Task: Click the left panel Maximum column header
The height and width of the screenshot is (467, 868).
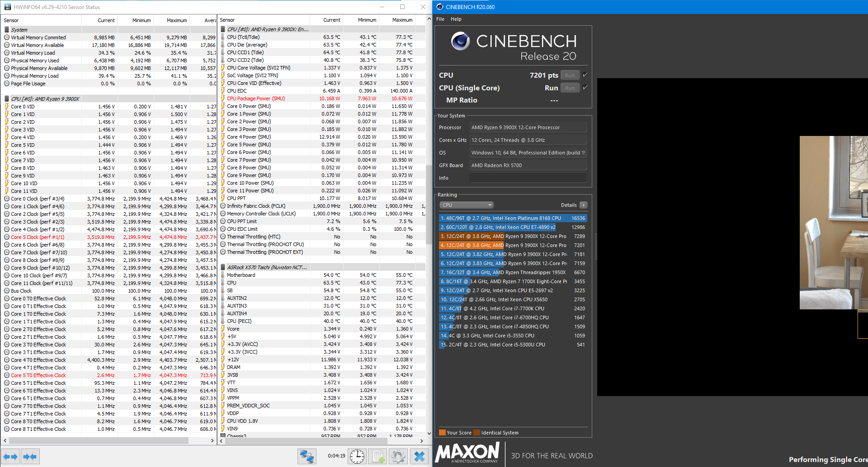Action: coord(171,20)
